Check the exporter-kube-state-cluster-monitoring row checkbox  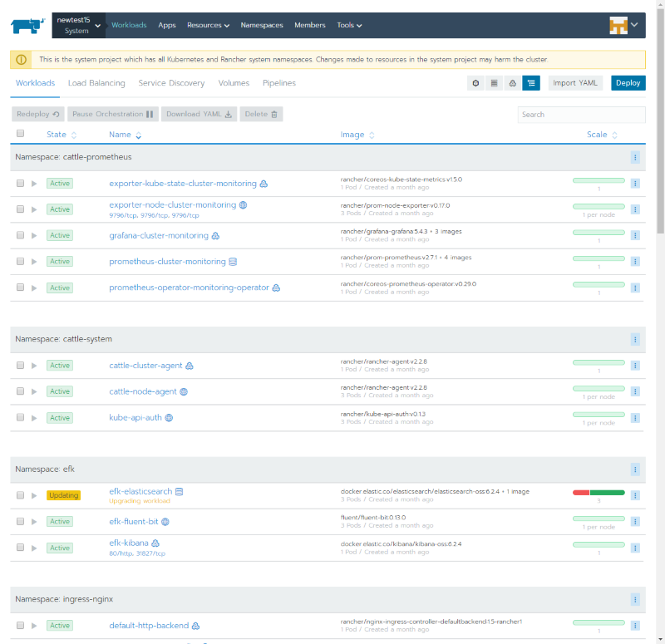point(20,183)
